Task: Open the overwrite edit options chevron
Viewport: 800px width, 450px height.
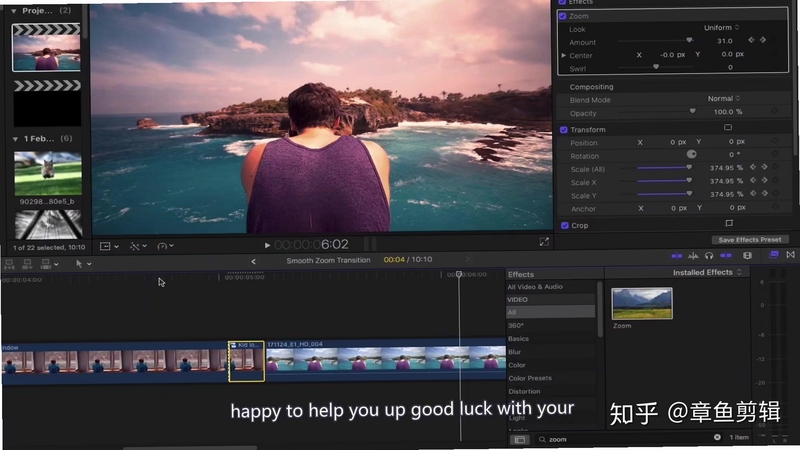Action: coord(56,264)
